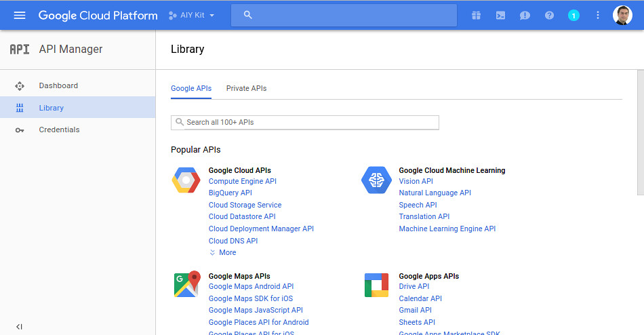Click the Library sidebar icon
The height and width of the screenshot is (335, 644).
point(19,108)
